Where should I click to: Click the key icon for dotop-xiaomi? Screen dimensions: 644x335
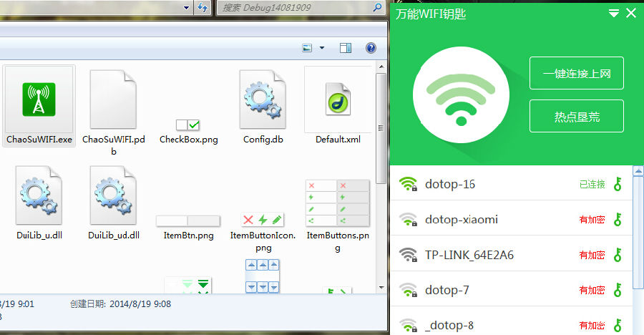(x=618, y=220)
